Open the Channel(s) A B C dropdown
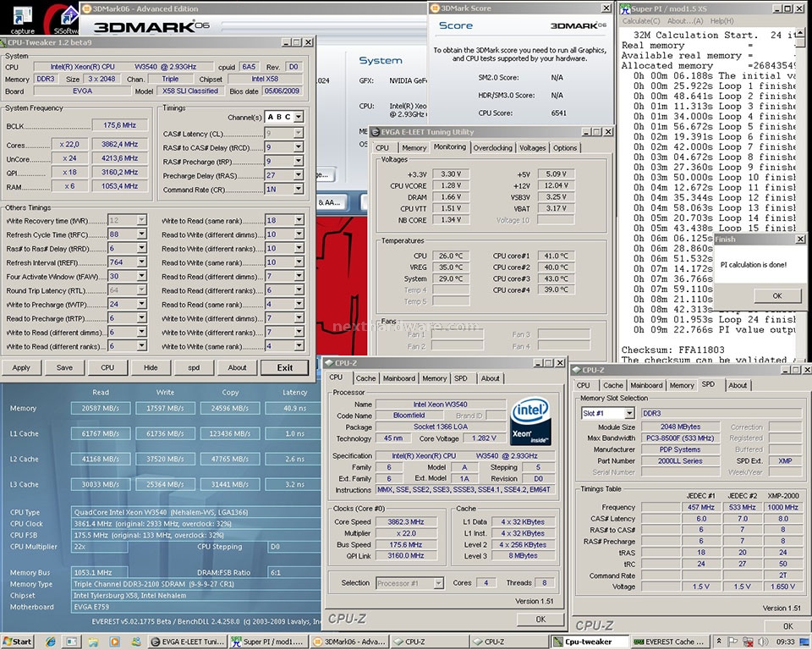The width and height of the screenshot is (812, 650). (x=299, y=117)
